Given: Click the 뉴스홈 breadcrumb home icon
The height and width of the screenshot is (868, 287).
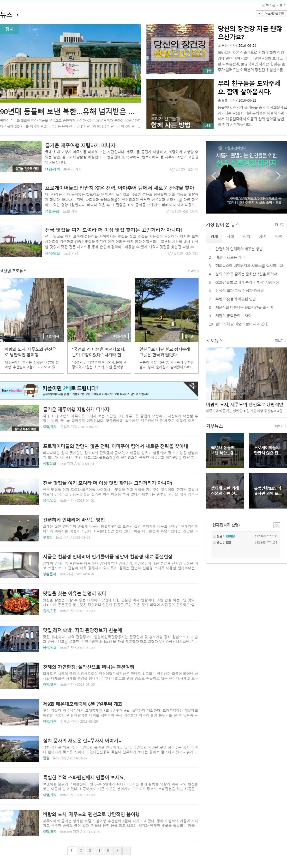Looking at the screenshot, I should click(x=263, y=5).
